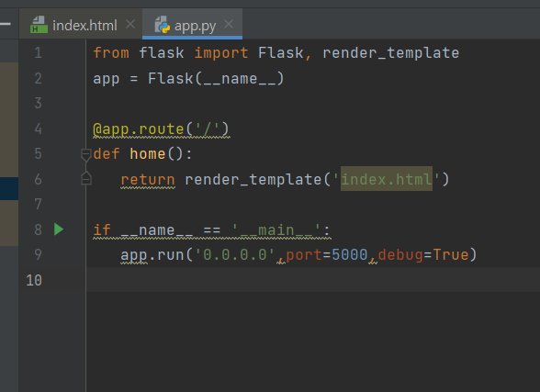Close the app.py tab

point(229,24)
